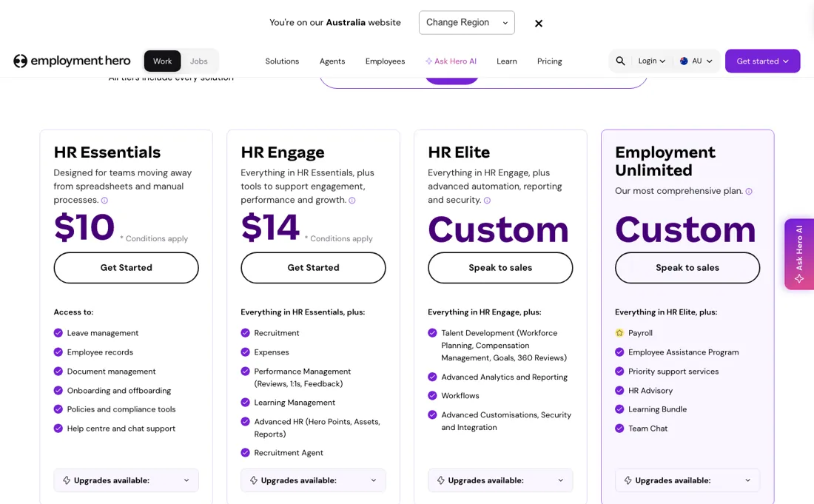
Task: Click Conditions apply next to $14
Action: 338,238
